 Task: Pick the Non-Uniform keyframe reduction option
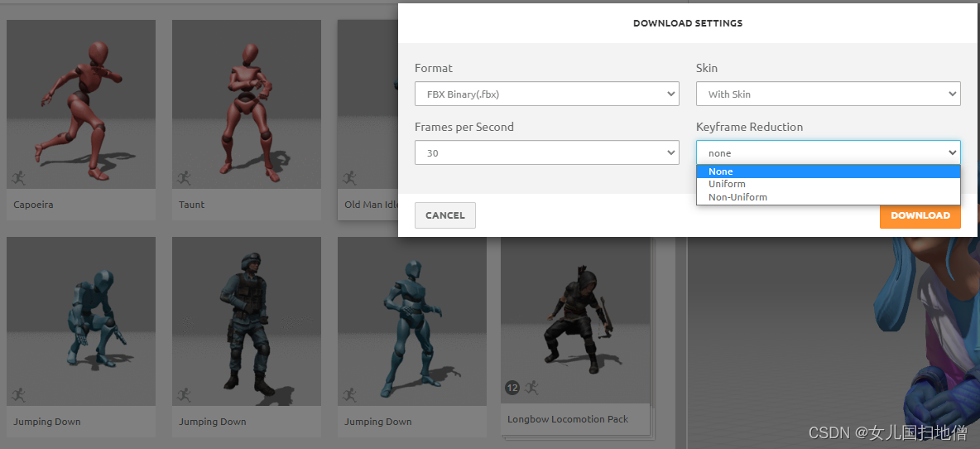point(829,197)
